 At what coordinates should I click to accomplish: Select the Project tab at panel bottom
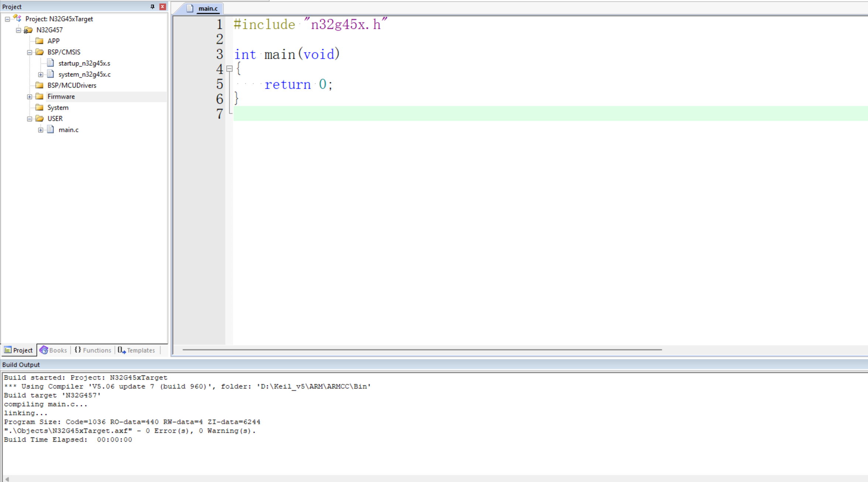[x=18, y=350]
